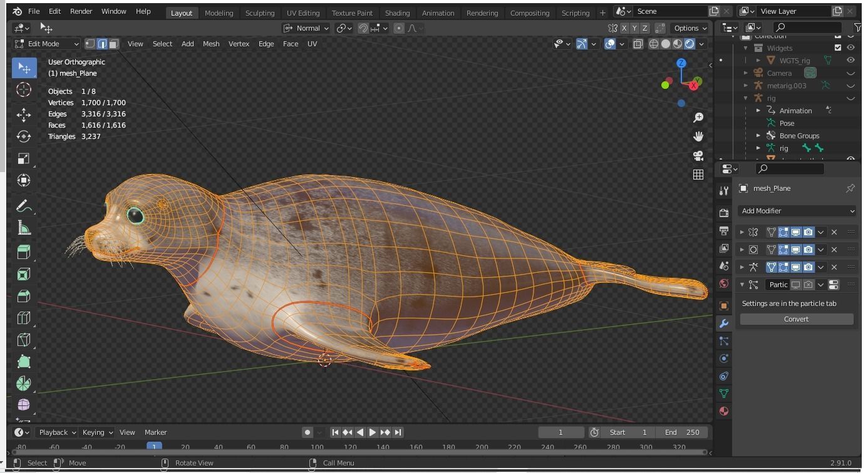This screenshot has height=473, width=868.
Task: Switch to UV Editing workspace tab
Action: (x=303, y=13)
